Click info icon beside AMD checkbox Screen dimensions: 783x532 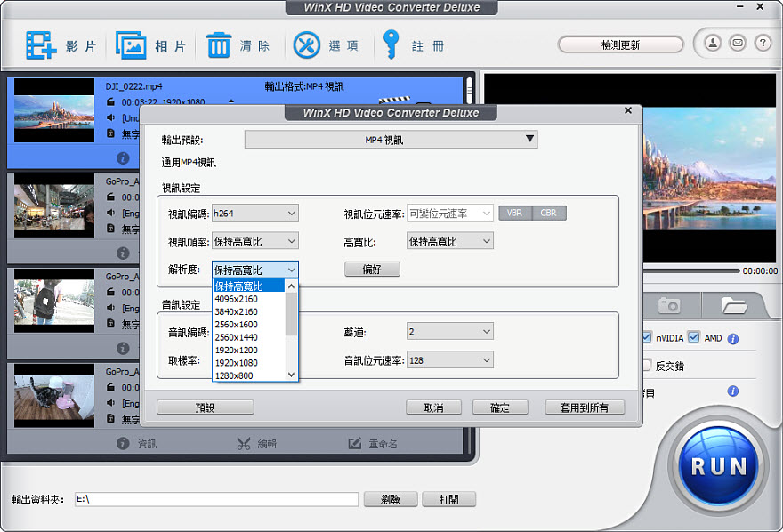click(733, 339)
